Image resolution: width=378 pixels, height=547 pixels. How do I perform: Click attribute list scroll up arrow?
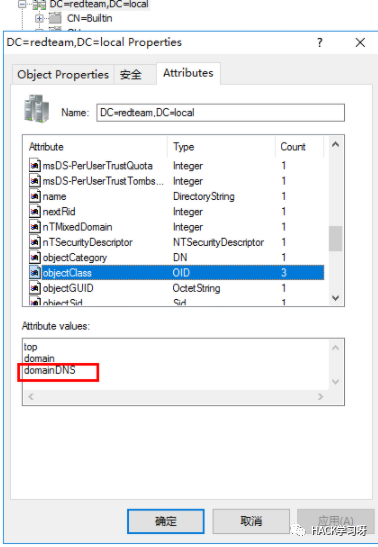point(335,144)
